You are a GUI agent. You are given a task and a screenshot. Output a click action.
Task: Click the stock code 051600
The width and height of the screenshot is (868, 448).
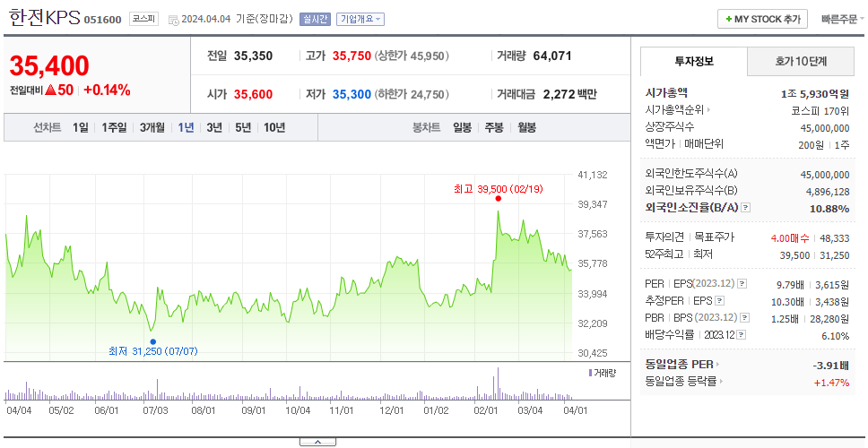pos(102,20)
